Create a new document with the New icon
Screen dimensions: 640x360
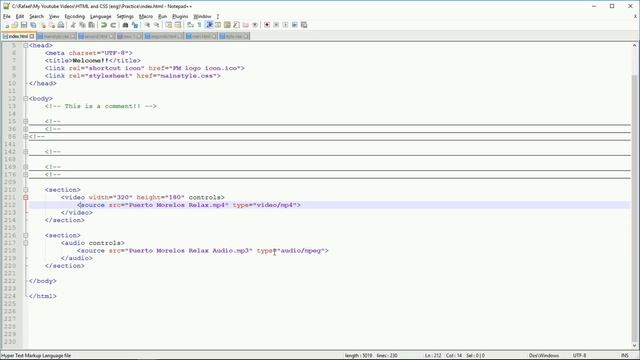pos(7,25)
